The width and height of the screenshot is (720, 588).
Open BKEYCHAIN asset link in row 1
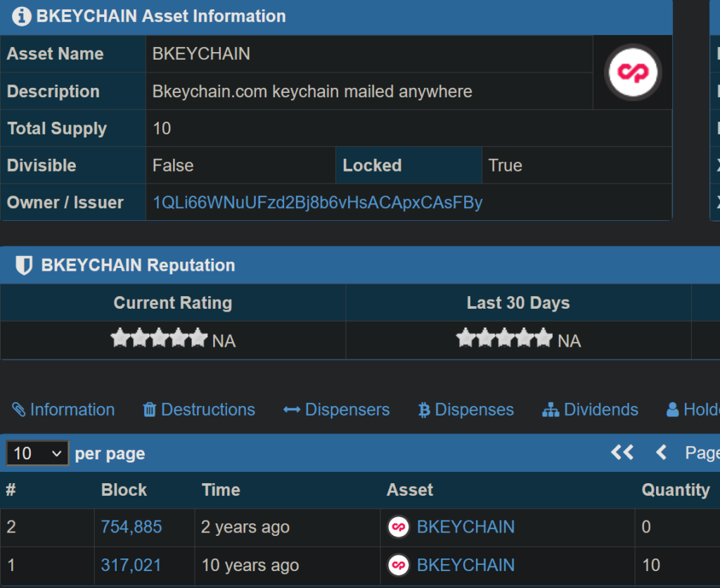[x=465, y=565]
